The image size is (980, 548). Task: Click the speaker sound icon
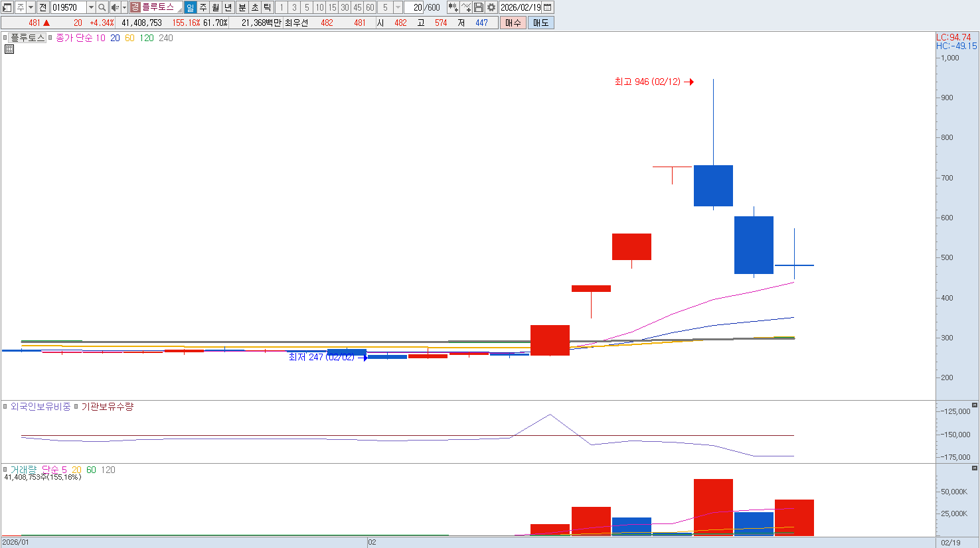114,7
